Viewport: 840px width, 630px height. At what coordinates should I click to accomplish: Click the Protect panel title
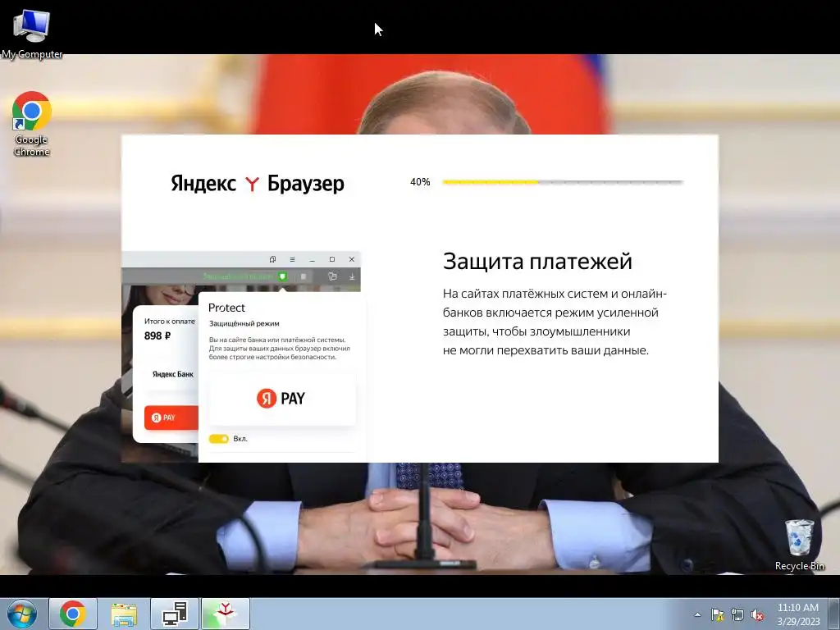pyautogui.click(x=226, y=308)
